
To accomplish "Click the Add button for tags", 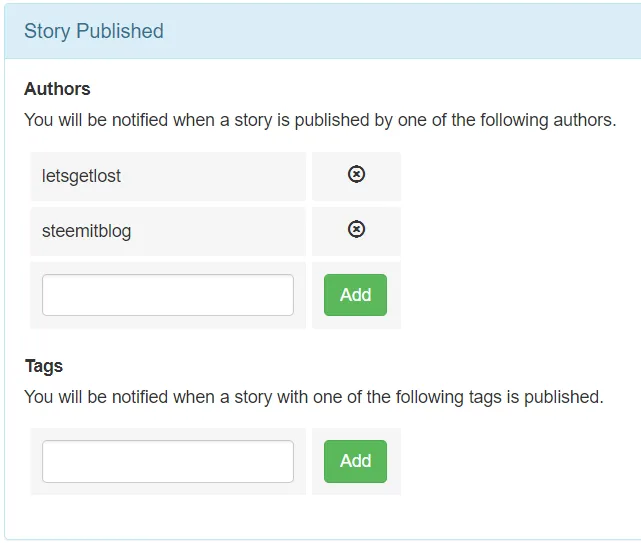I will tap(355, 461).
